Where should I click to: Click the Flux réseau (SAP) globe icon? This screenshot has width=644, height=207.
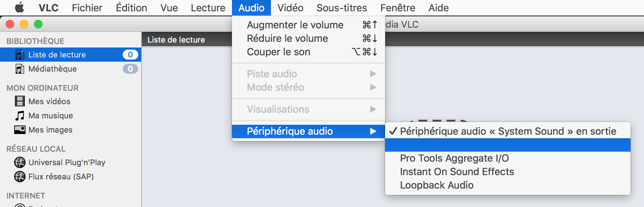pos(20,177)
